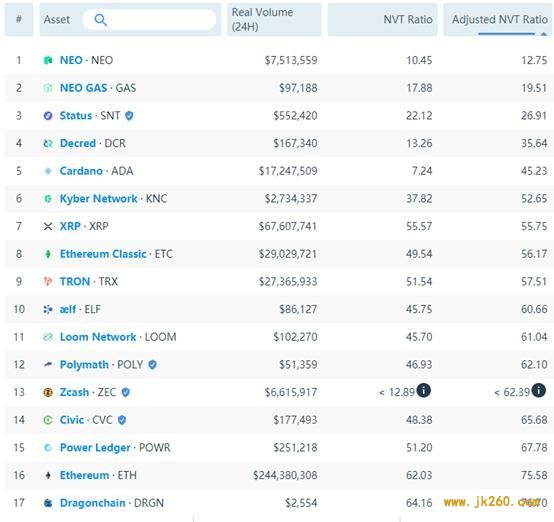
Task: Open the Dragonchain asset link
Action: click(x=93, y=503)
